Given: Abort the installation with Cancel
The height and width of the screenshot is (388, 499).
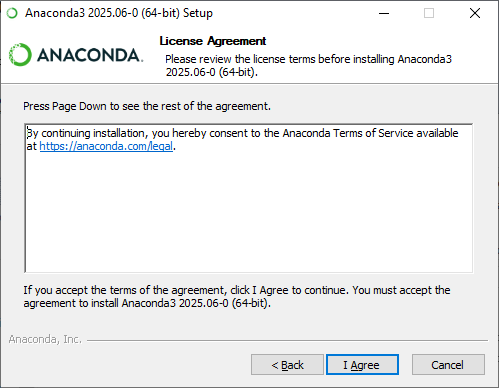Looking at the screenshot, I should (x=448, y=365).
